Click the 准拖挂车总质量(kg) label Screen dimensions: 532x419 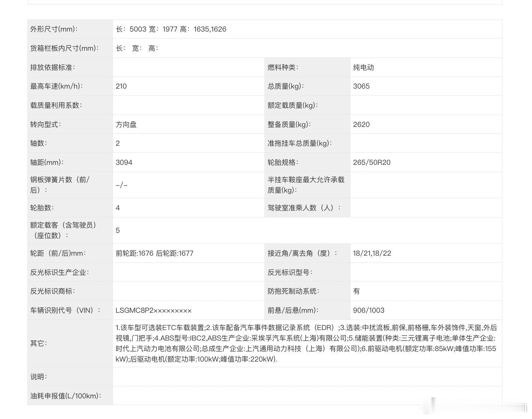pos(300,143)
